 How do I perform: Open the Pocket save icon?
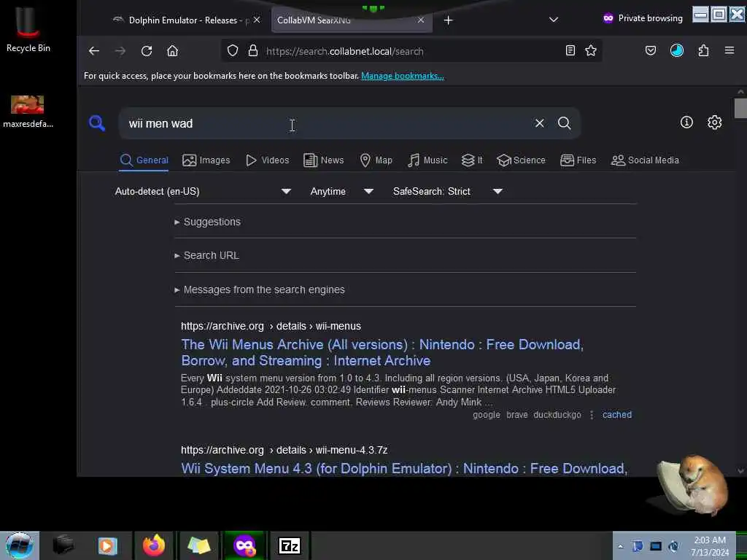tap(650, 50)
